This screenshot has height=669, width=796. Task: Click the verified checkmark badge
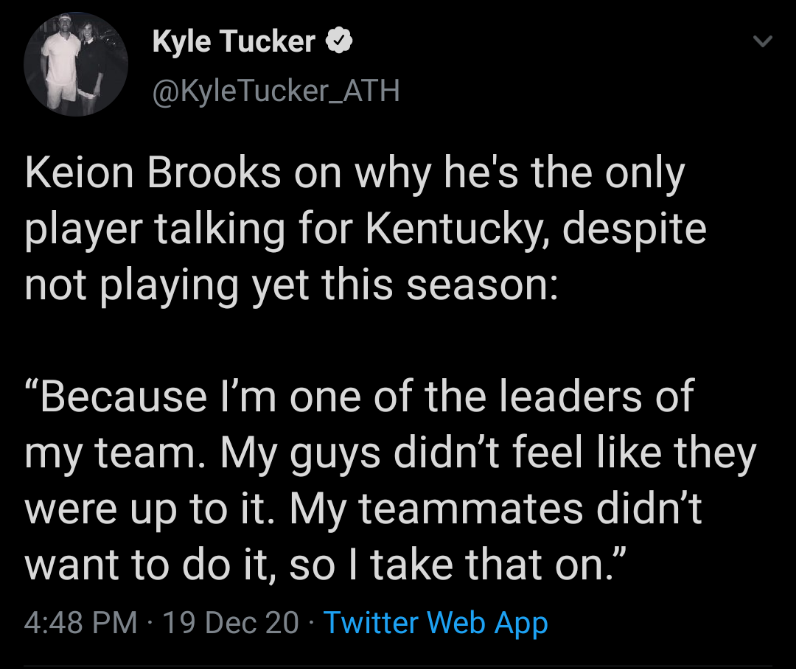(340, 42)
